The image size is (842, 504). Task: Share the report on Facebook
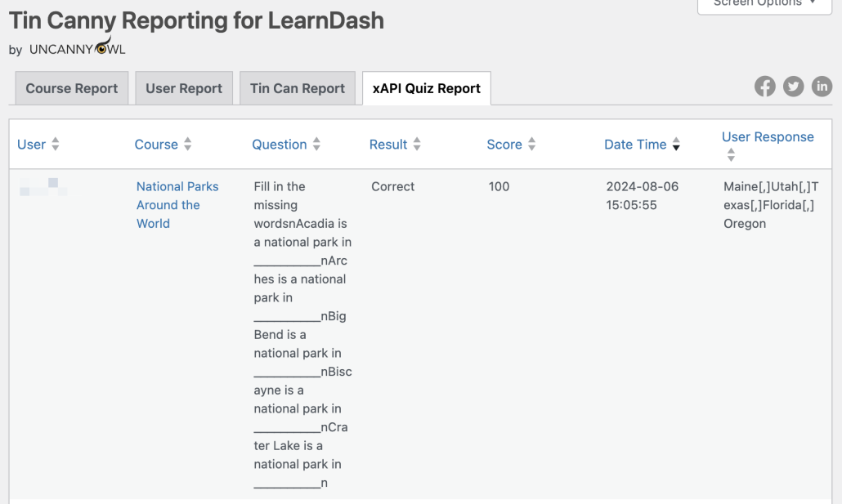click(764, 85)
